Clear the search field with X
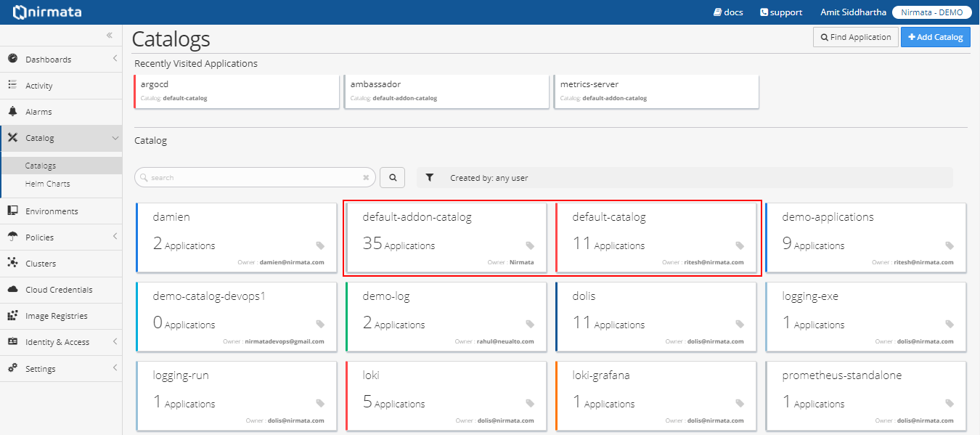980x435 pixels. [367, 177]
